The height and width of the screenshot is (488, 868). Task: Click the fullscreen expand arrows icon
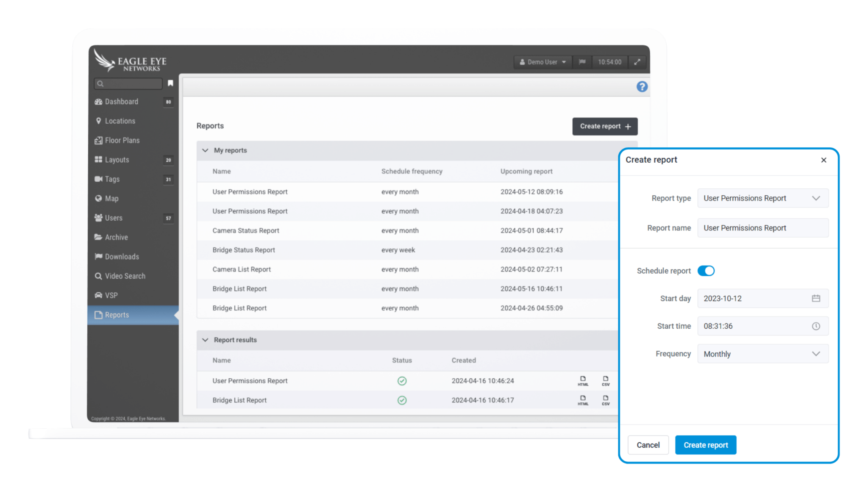(x=637, y=62)
